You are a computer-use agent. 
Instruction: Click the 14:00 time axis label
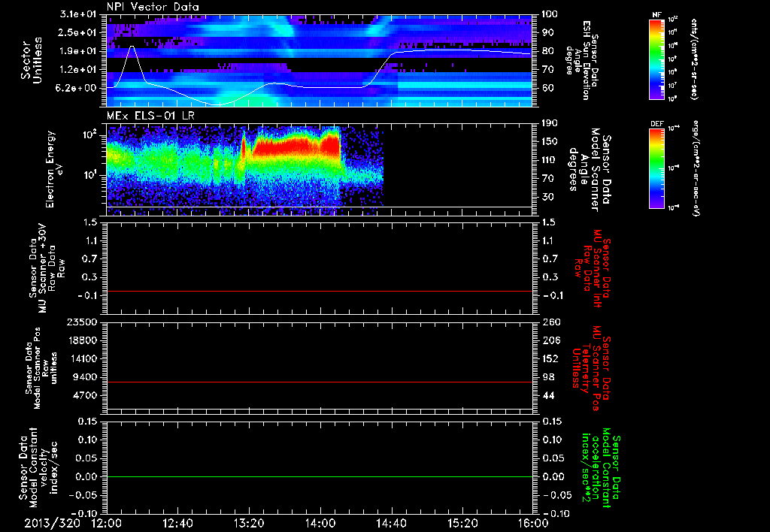320,522
